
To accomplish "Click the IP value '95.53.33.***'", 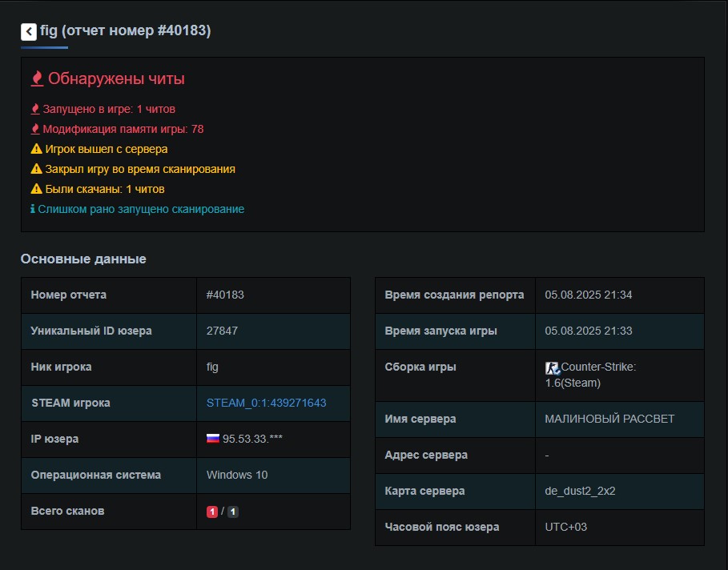I will [x=252, y=439].
